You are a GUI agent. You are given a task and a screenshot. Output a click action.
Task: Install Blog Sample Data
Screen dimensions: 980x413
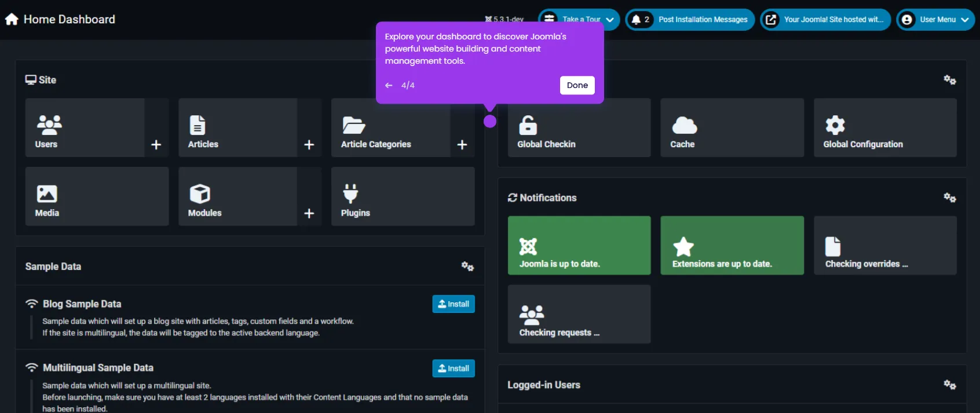pyautogui.click(x=454, y=304)
